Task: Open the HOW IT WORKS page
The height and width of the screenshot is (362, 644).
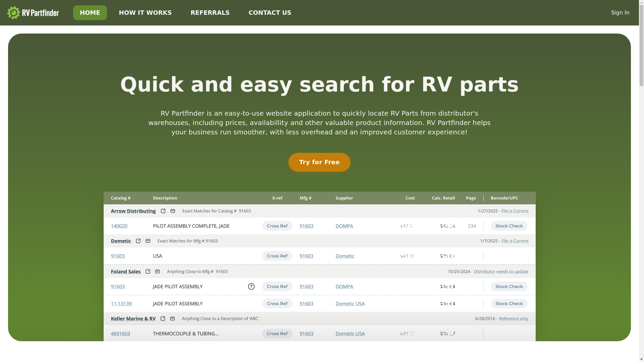Action: click(145, 13)
